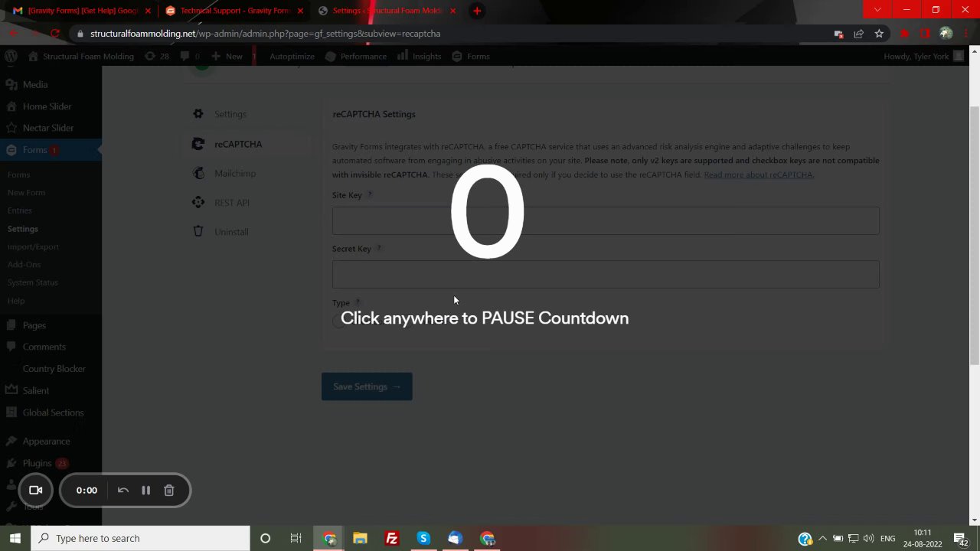Bookmark this page with the star icon

coord(879,34)
